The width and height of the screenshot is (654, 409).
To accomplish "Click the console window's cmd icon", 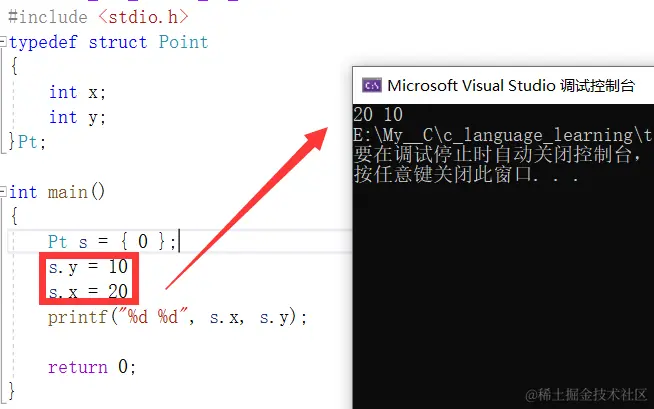I will 371,85.
